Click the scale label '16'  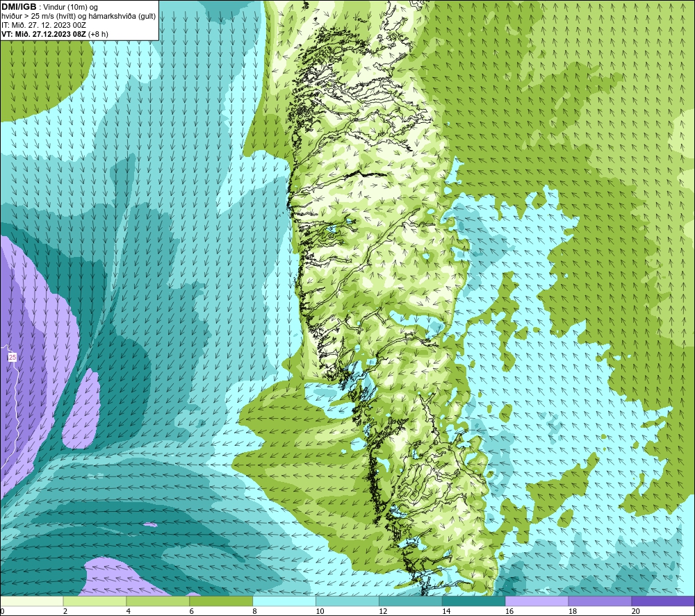point(509,611)
